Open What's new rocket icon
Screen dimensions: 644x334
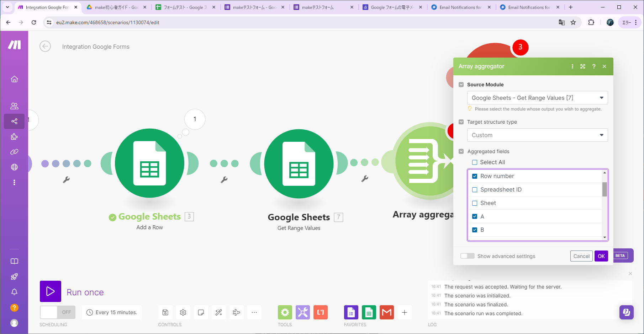[x=14, y=276]
